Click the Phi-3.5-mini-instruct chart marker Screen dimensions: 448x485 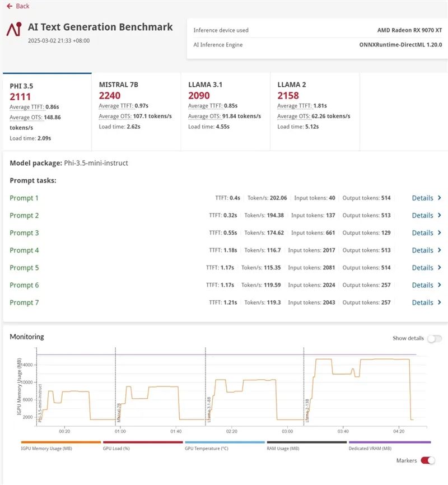click(40, 403)
